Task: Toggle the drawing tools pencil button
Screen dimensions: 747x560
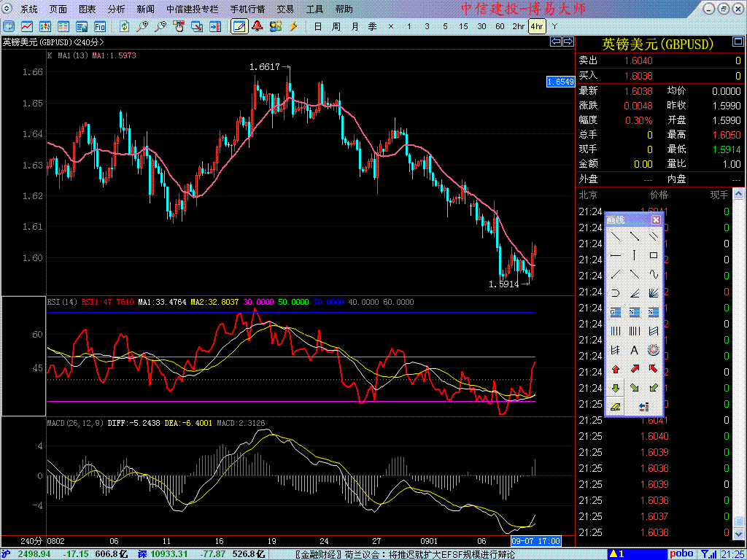Action: (x=239, y=26)
